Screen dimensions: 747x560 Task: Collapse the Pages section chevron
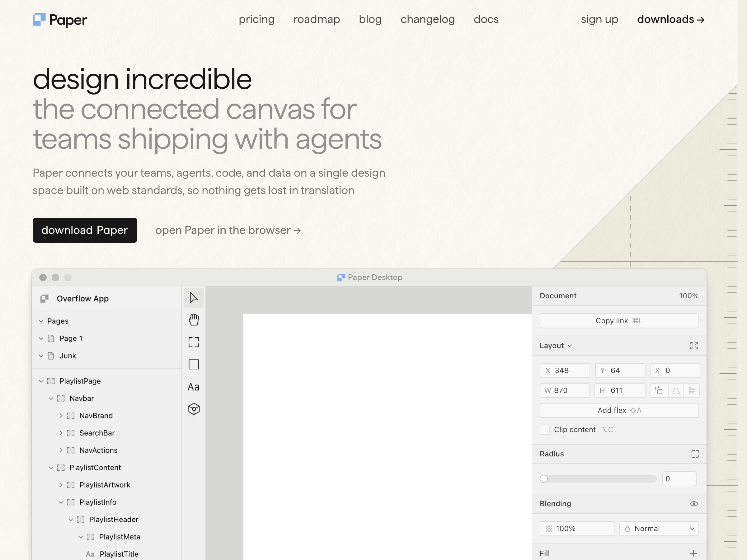coord(41,321)
